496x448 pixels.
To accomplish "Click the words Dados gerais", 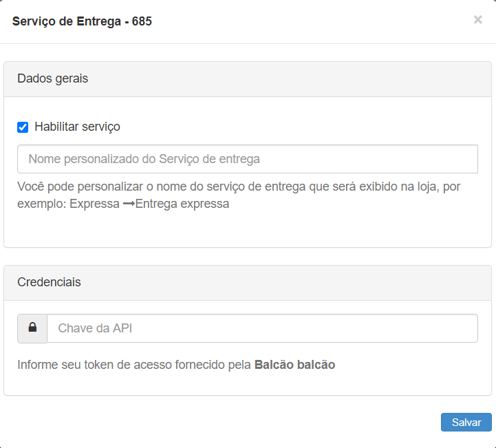I will [52, 78].
